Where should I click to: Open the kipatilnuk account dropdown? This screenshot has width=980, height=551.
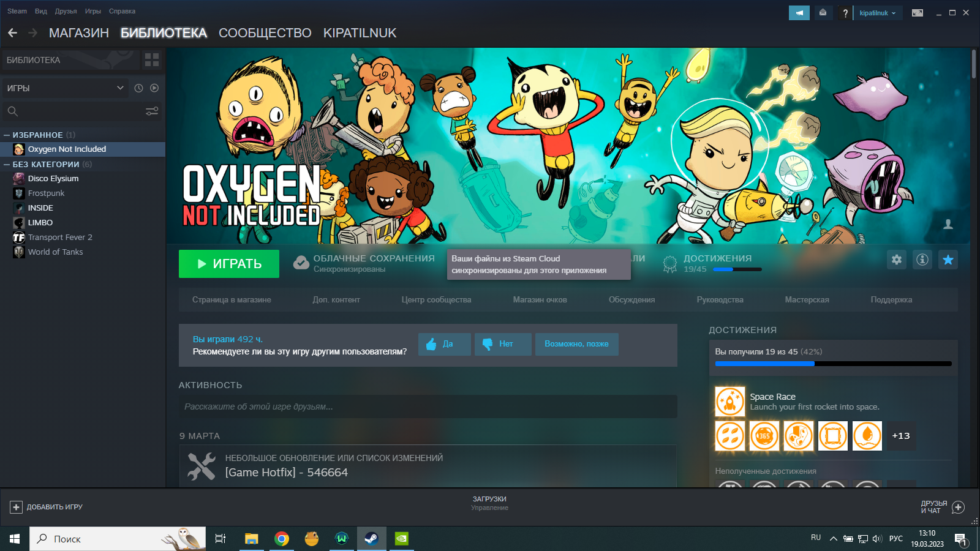click(x=878, y=13)
